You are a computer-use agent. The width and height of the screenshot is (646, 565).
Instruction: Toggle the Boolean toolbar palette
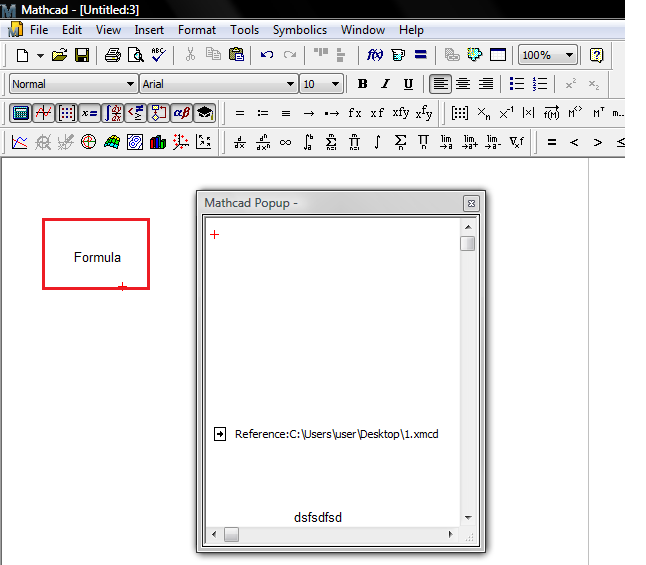136,113
